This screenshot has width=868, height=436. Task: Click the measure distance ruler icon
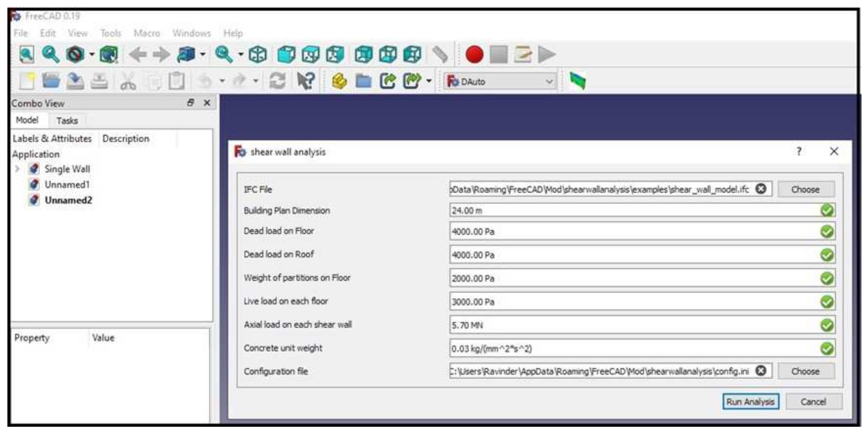(x=440, y=54)
